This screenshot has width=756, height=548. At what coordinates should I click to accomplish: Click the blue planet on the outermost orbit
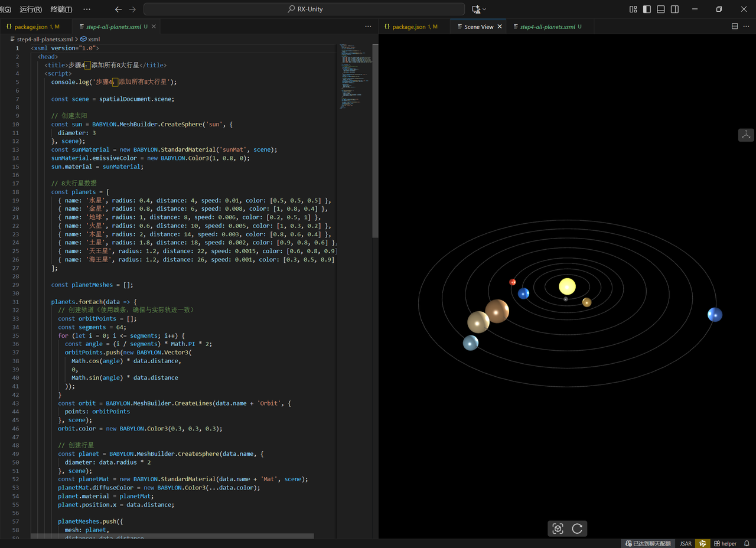pos(715,315)
